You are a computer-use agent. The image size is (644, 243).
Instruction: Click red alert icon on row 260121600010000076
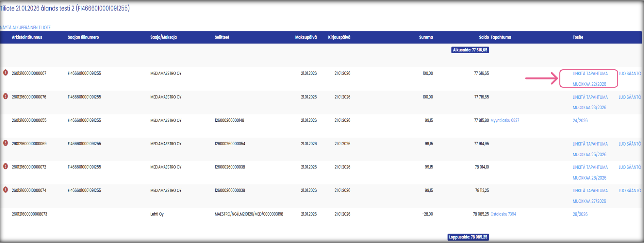tap(6, 96)
